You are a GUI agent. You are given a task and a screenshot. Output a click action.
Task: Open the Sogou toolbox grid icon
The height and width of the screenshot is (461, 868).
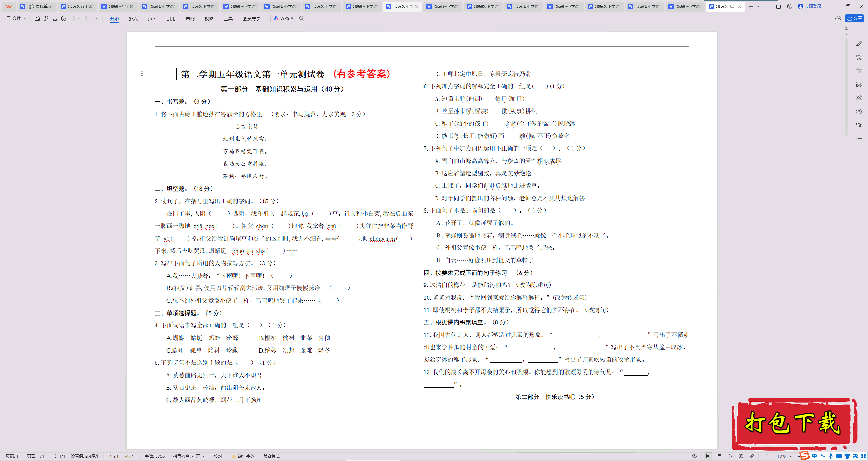[x=863, y=456]
